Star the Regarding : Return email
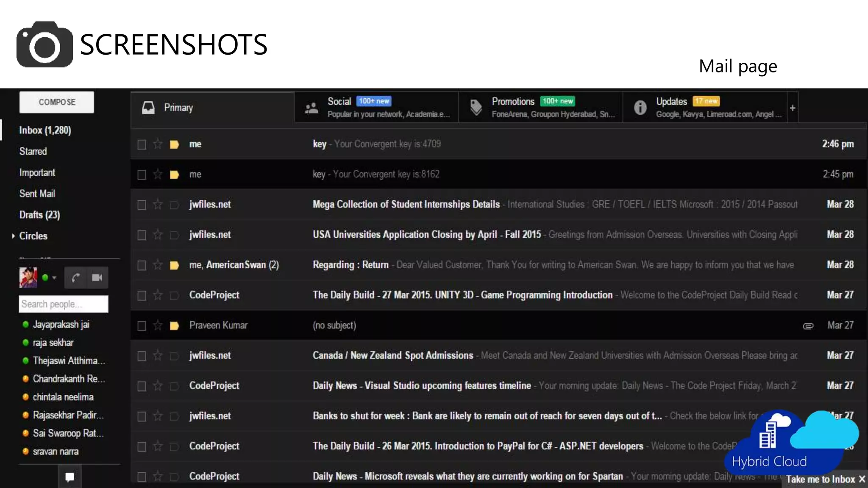868x488 pixels. (x=158, y=265)
